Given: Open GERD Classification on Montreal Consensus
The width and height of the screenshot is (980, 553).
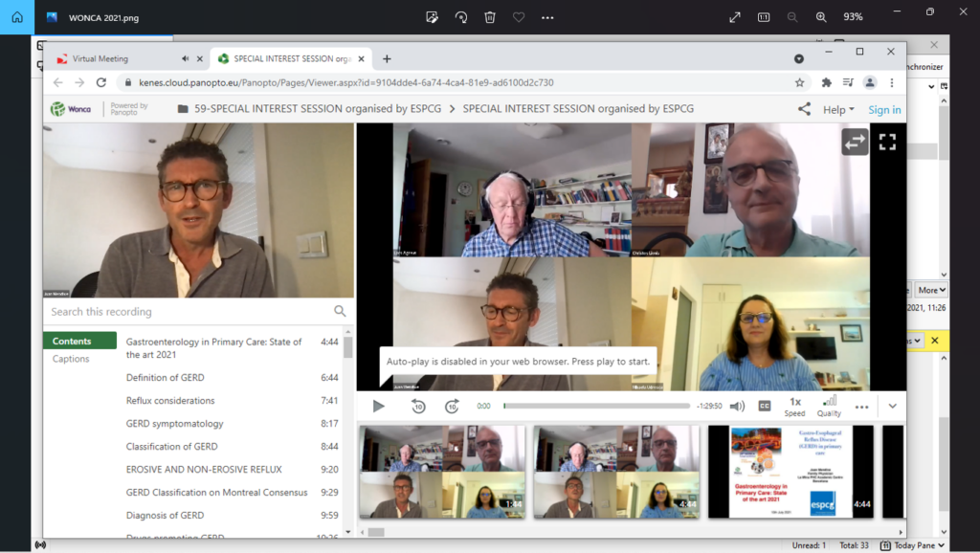Looking at the screenshot, I should (x=232, y=493).
